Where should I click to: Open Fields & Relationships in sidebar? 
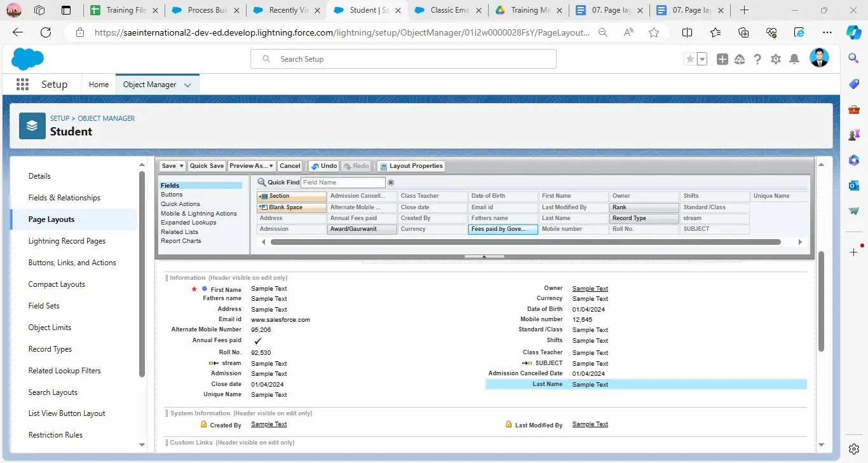click(x=64, y=198)
